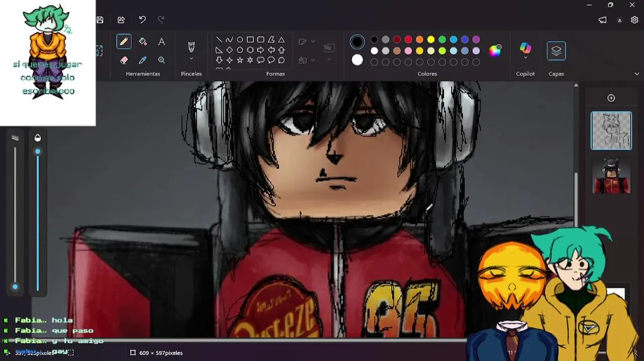
Task: Choose the Six-point star shape
Action: [250, 60]
